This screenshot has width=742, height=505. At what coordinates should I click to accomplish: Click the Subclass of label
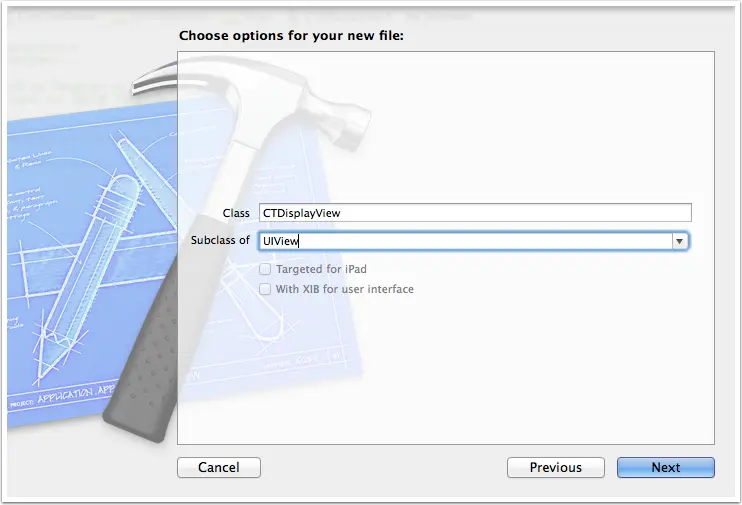(220, 240)
